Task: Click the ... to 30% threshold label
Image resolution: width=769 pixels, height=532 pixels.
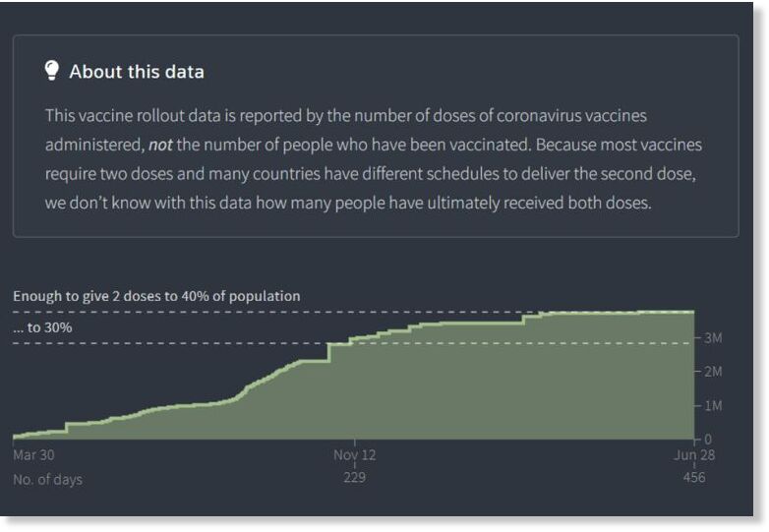Action: 42,327
